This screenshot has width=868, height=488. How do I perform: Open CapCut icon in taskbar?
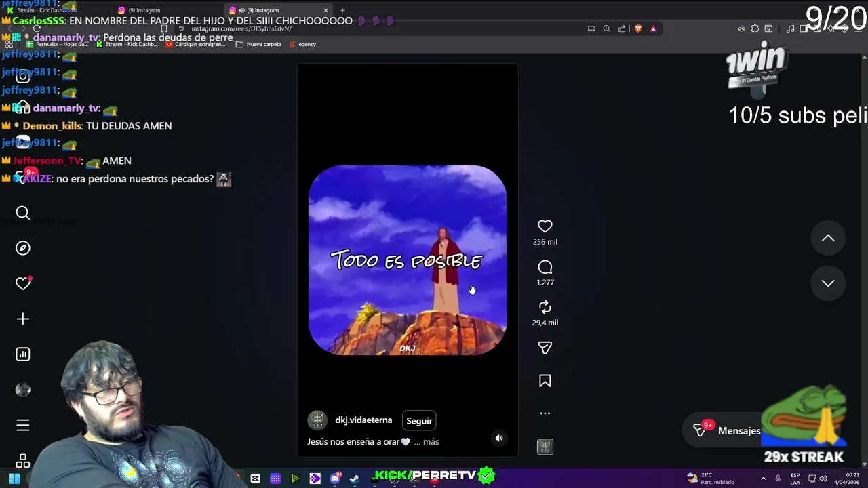pos(255,479)
